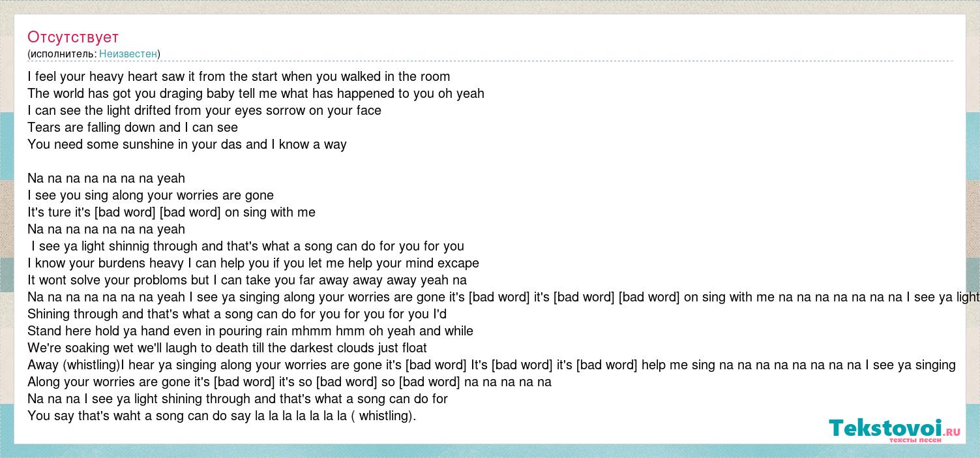Click the line 'Tears are falling down and I can see'
The image size is (980, 458).
coord(133,128)
